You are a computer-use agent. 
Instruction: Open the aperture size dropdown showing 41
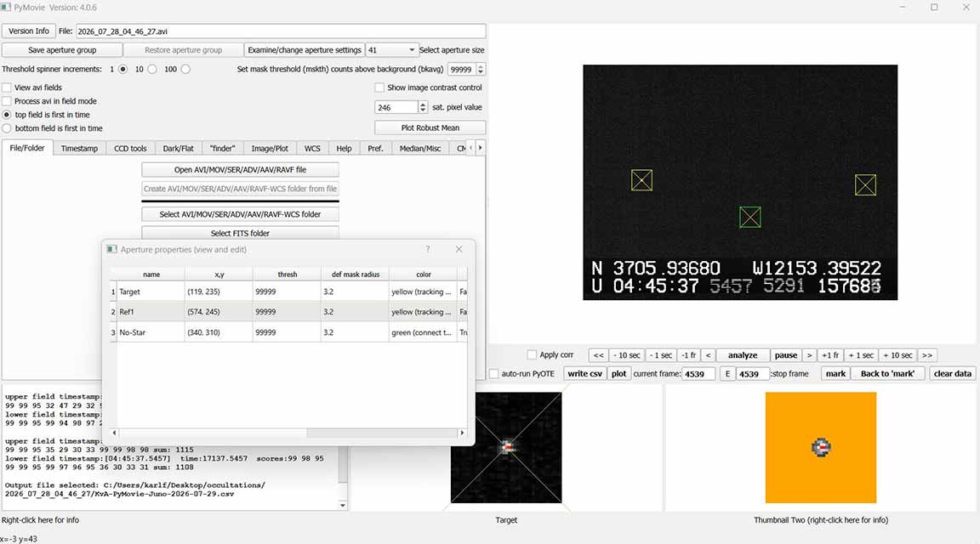click(391, 50)
